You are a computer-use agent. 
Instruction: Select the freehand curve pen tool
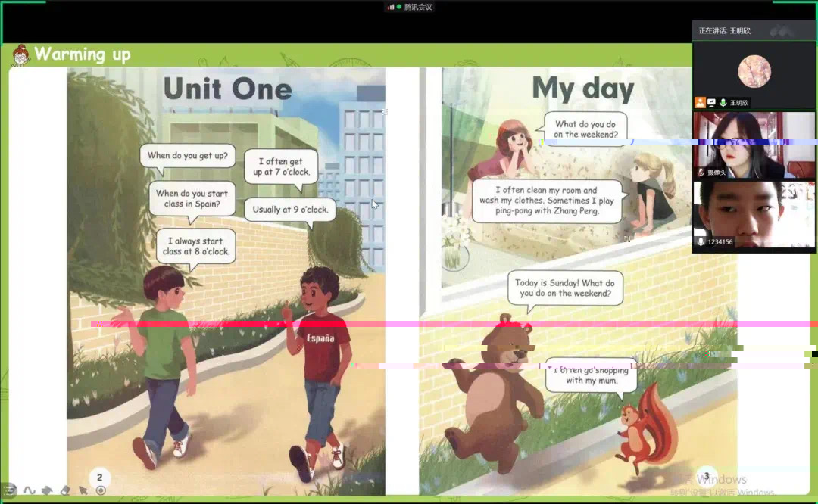click(x=30, y=490)
